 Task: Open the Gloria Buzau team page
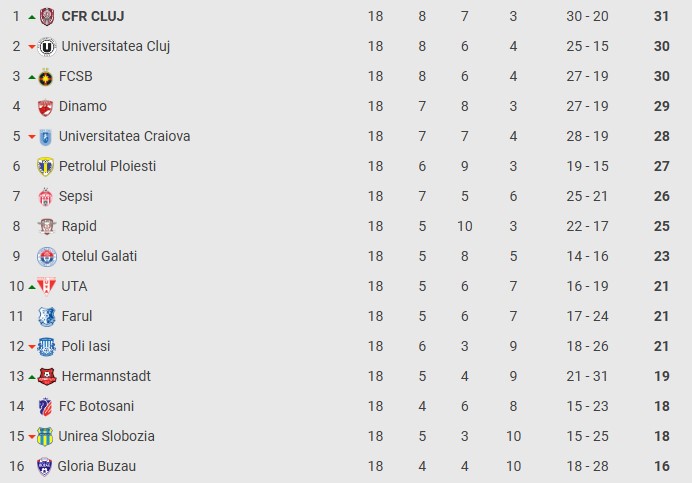pos(96,466)
